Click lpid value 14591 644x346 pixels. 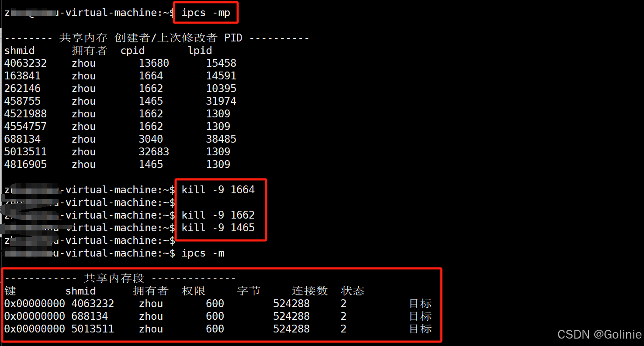221,76
